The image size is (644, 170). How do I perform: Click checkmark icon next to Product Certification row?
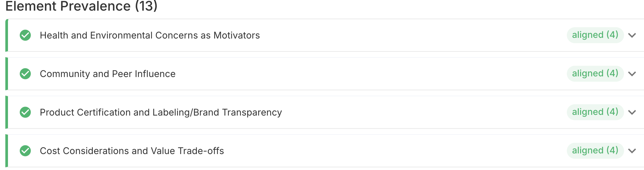tap(25, 112)
